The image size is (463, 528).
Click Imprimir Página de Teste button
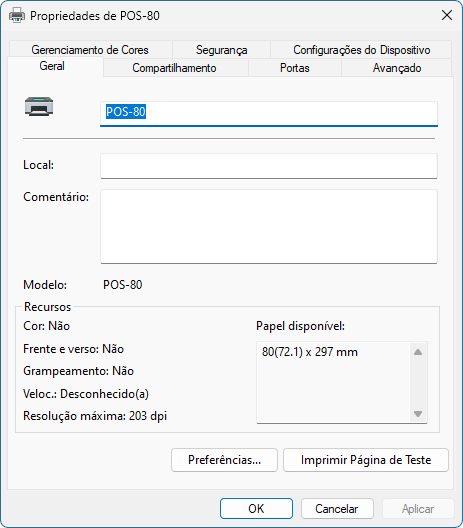coord(366,460)
